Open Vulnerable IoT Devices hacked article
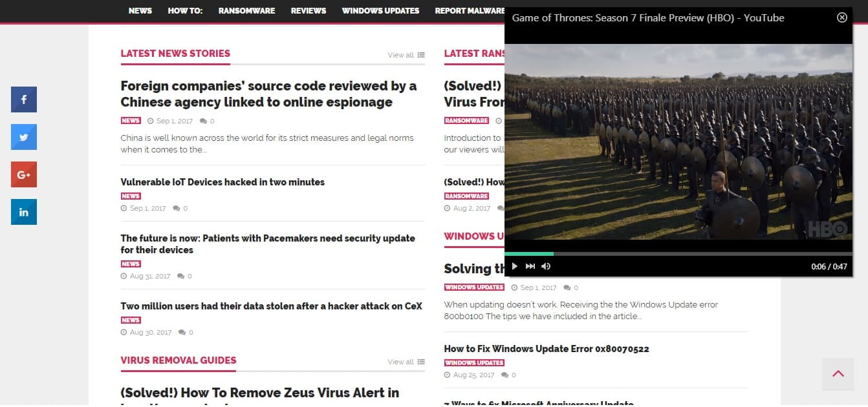Viewport: 868px width, 407px height. point(222,182)
